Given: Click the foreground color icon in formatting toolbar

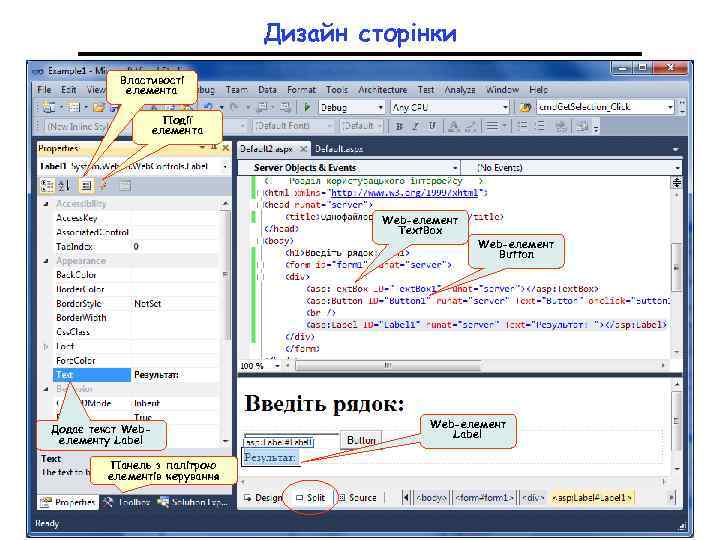Looking at the screenshot, I should click(x=454, y=126).
